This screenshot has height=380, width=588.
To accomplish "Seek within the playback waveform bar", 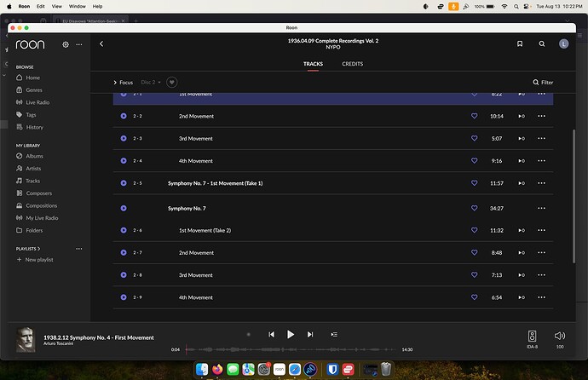I will tap(291, 349).
